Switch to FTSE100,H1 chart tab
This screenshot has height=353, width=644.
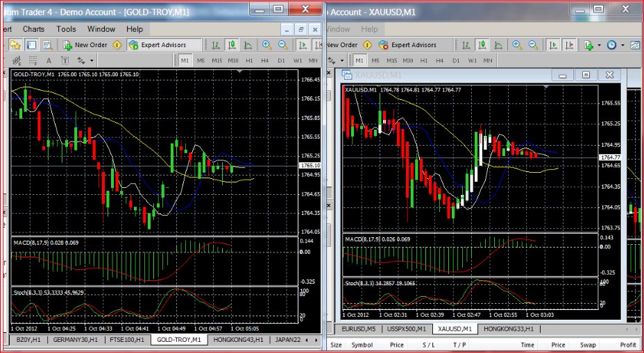coord(127,339)
